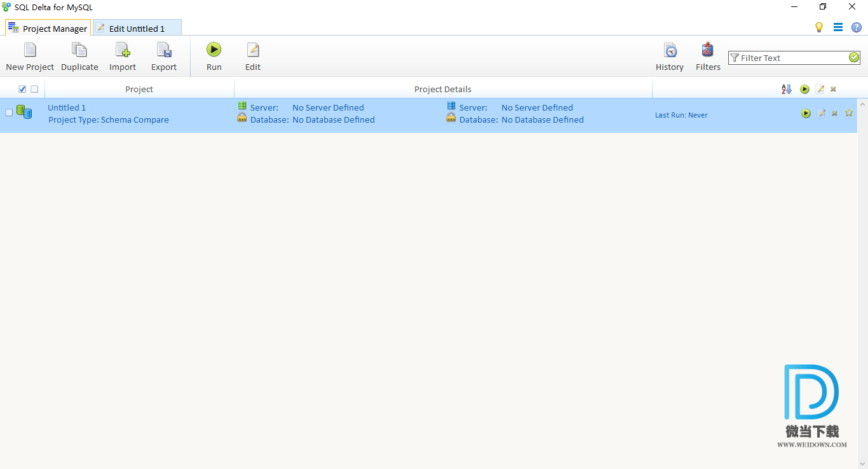868x469 pixels.
Task: Click the 'Project Type: Schema Compare' text
Action: pyautogui.click(x=109, y=119)
